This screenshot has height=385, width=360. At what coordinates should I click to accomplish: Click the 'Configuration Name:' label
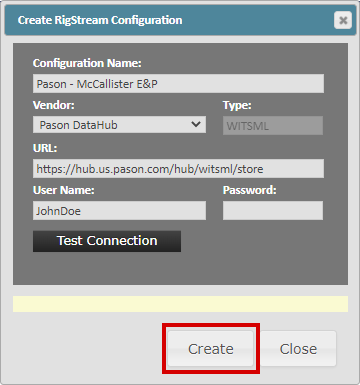tap(87, 63)
